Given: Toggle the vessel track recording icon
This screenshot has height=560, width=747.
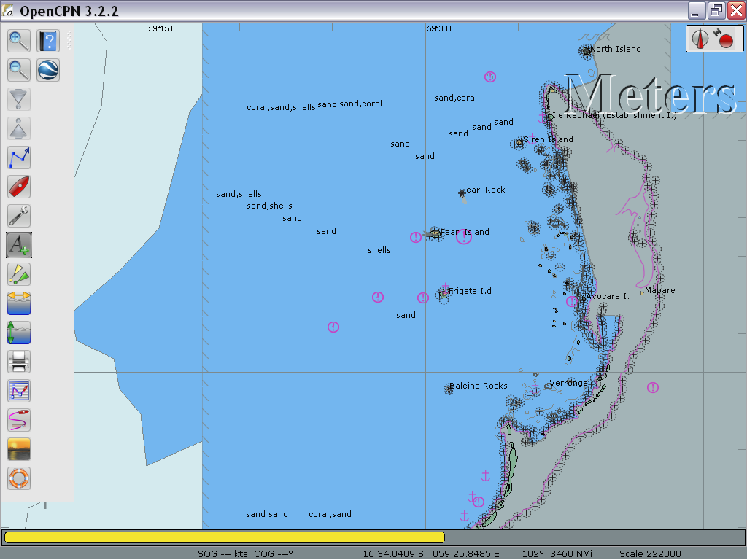Looking at the screenshot, I should 19,420.
